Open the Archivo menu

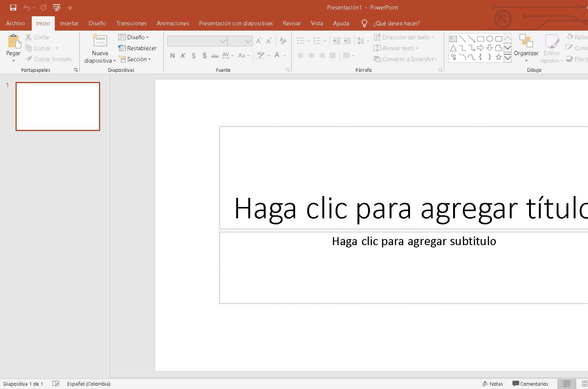tap(15, 23)
